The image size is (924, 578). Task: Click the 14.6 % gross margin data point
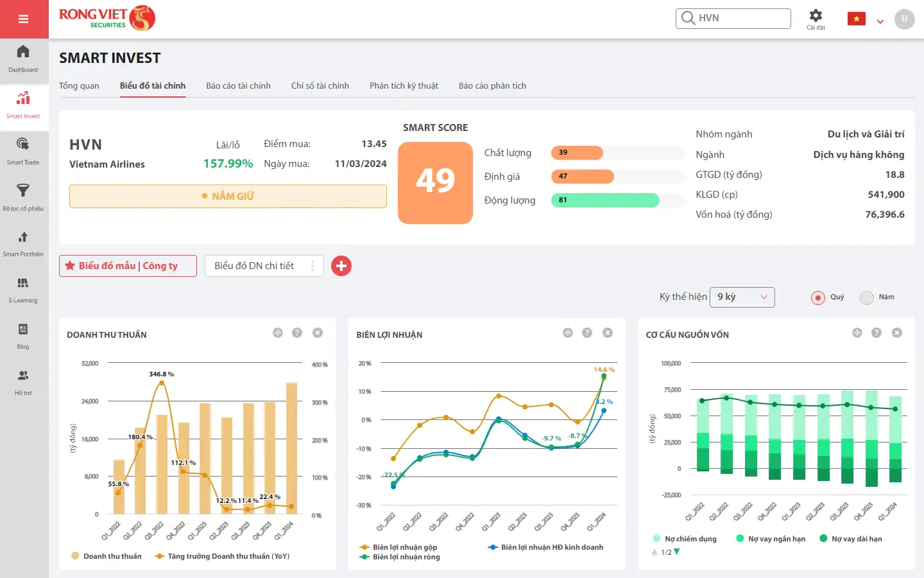click(x=603, y=377)
